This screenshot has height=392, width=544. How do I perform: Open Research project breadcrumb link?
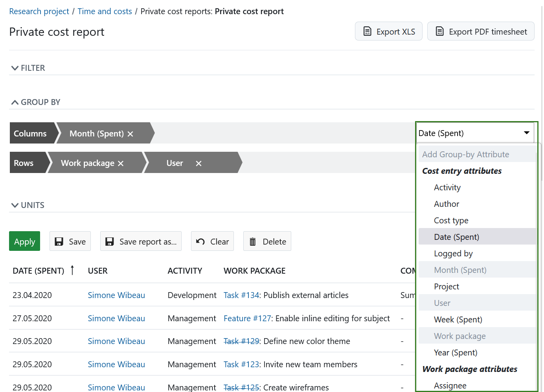[39, 11]
